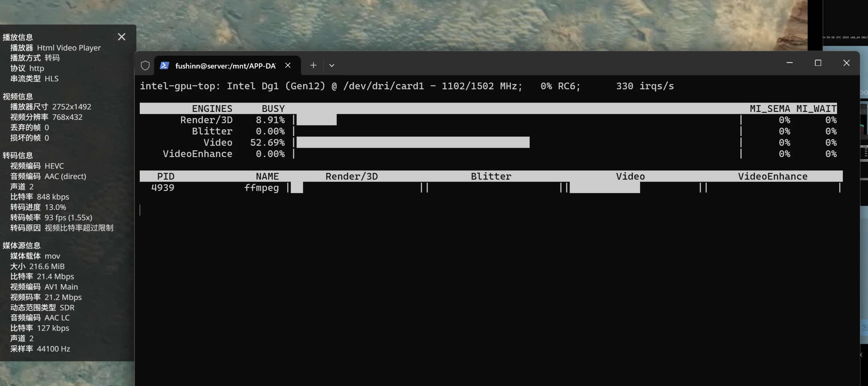The height and width of the screenshot is (386, 868).
Task: Select the fushinn@server:/mnt/APP-DA tab
Action: 225,66
